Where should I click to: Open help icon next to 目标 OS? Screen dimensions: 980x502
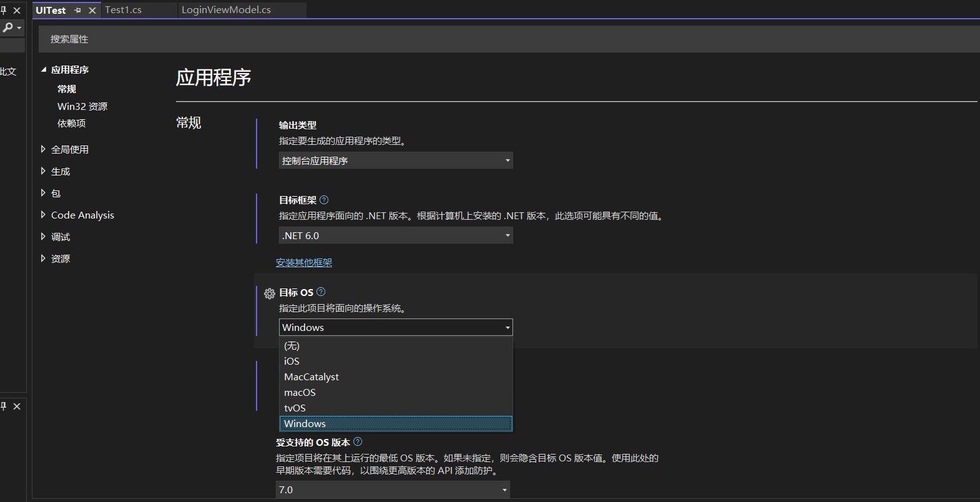321,292
